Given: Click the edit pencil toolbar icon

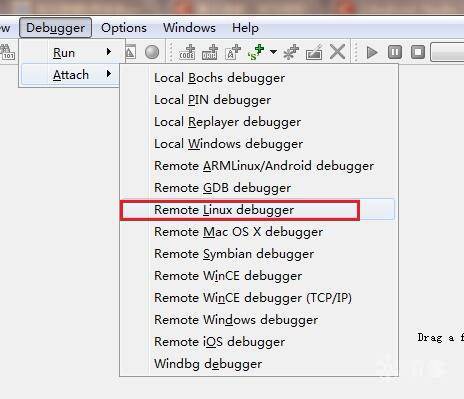Looking at the screenshot, I should (x=314, y=52).
